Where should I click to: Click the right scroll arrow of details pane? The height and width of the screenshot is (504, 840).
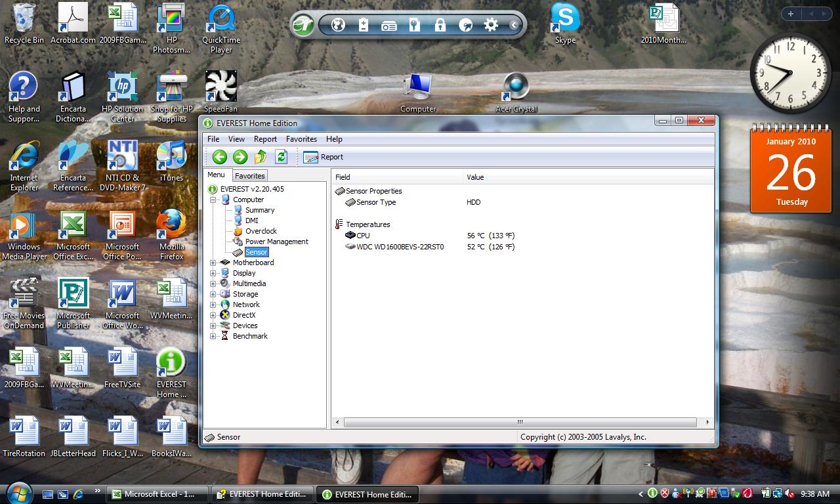[707, 422]
